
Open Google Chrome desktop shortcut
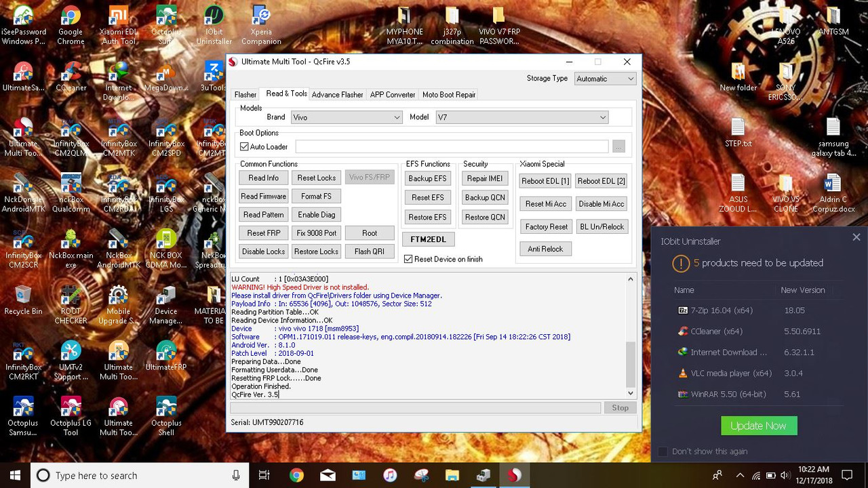coord(71,25)
